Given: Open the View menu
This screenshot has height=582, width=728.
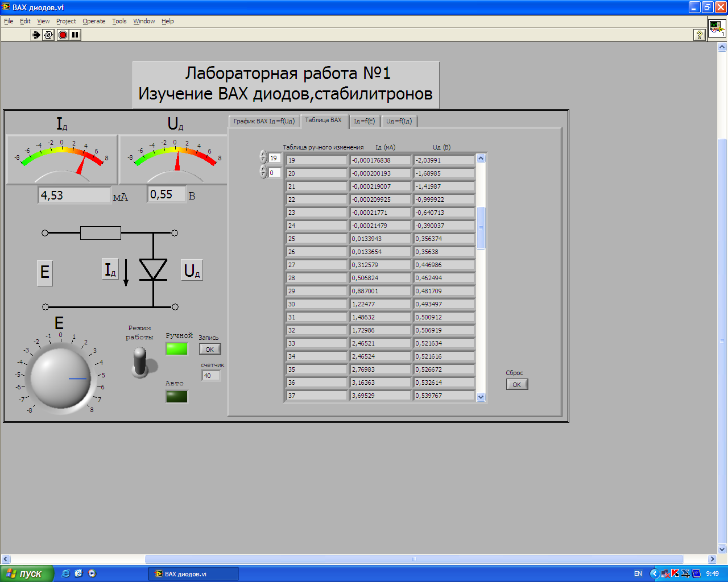Looking at the screenshot, I should pyautogui.click(x=43, y=21).
